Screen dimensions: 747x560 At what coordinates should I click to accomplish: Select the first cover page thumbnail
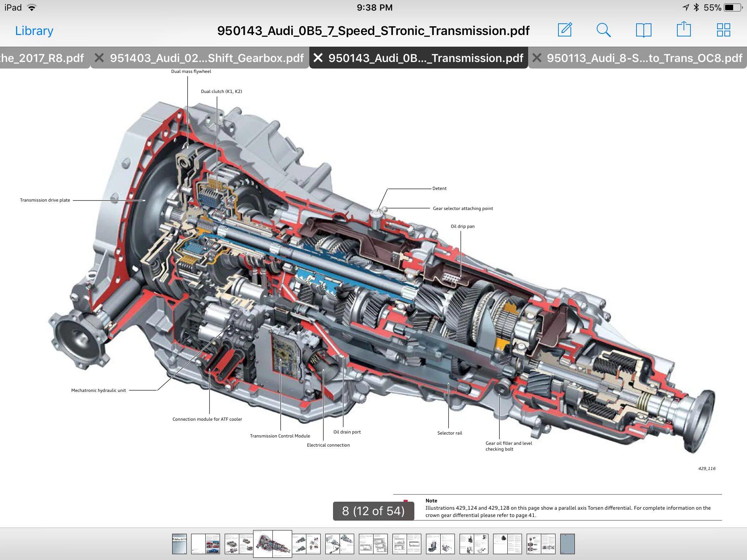click(x=179, y=544)
